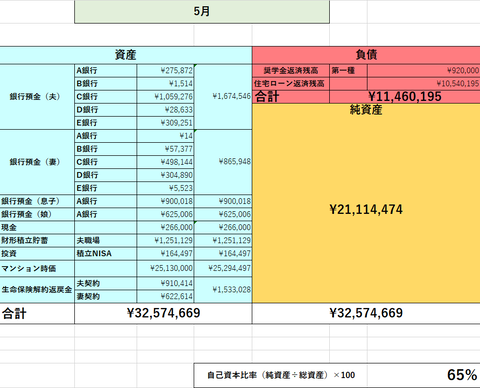Click the ¥1,514 cell
Image resolution: width=480 pixels, height=388 pixels.
click(x=165, y=84)
